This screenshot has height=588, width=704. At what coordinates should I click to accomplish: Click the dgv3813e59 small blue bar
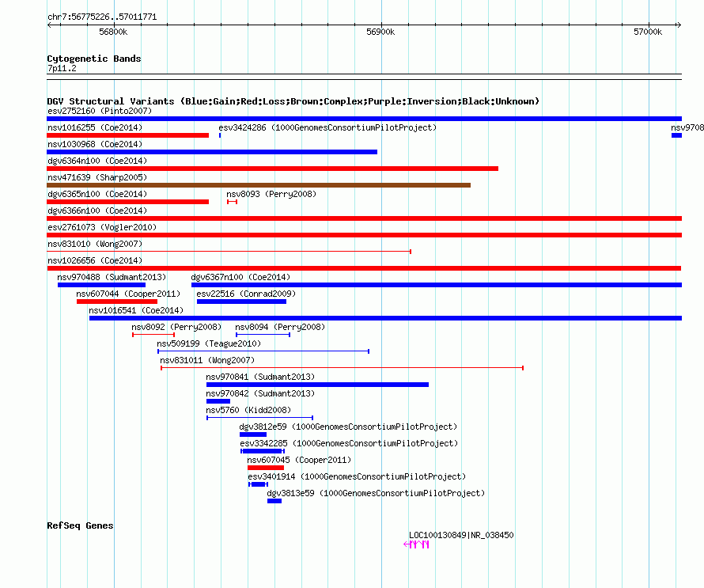(274, 501)
